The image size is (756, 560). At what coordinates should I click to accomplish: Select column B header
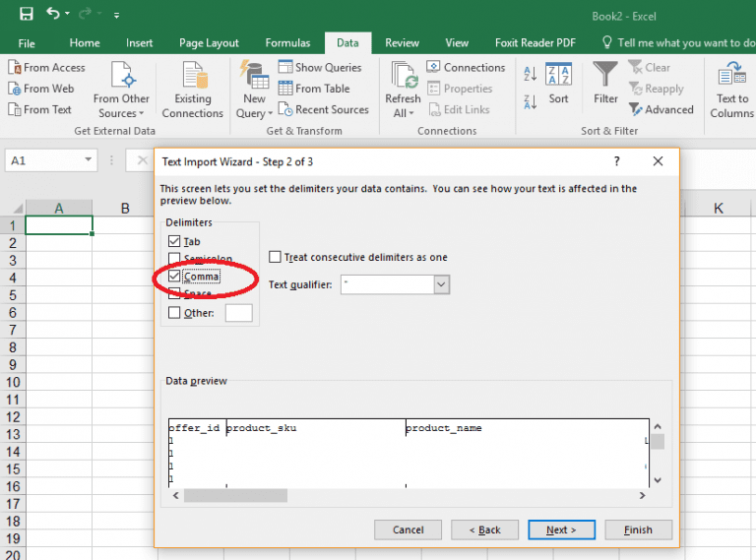[125, 209]
